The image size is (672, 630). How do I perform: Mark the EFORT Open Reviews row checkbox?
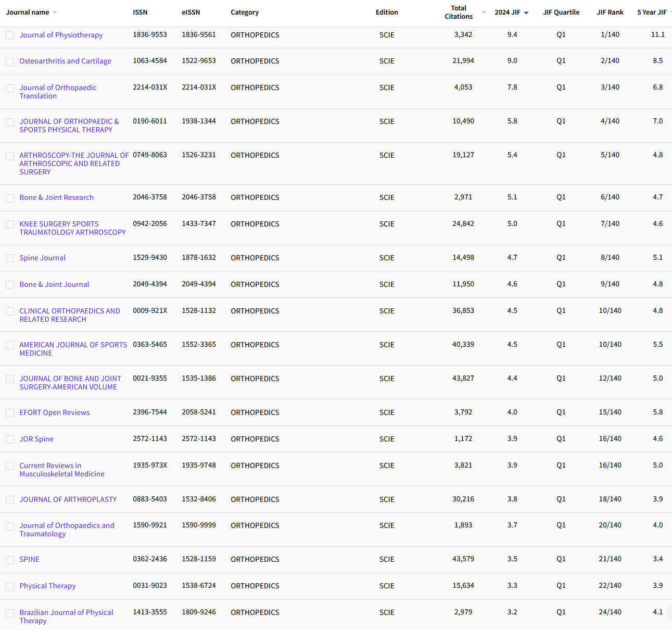click(10, 413)
